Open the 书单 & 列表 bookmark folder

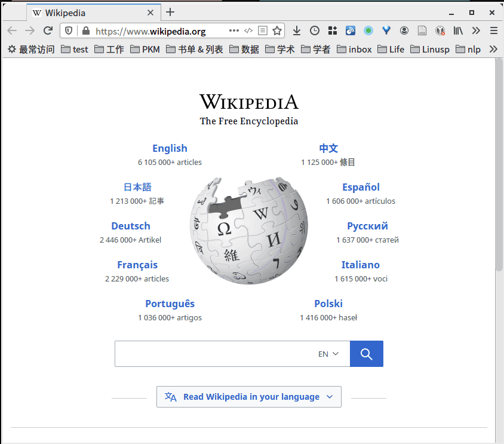pos(195,49)
